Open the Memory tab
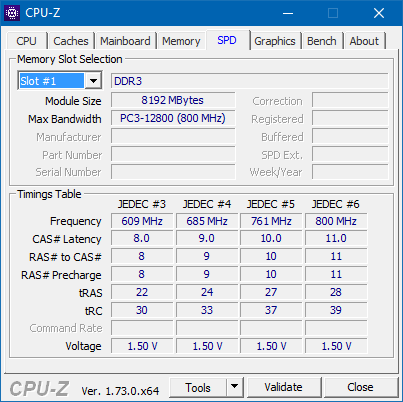The height and width of the screenshot is (402, 403). [181, 41]
